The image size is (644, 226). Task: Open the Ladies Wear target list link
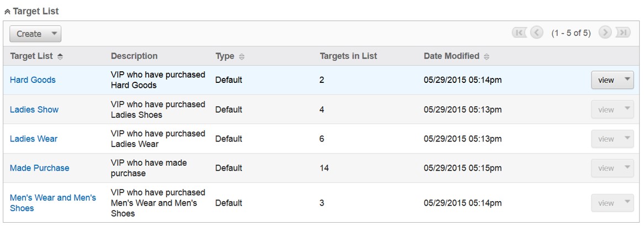point(34,139)
